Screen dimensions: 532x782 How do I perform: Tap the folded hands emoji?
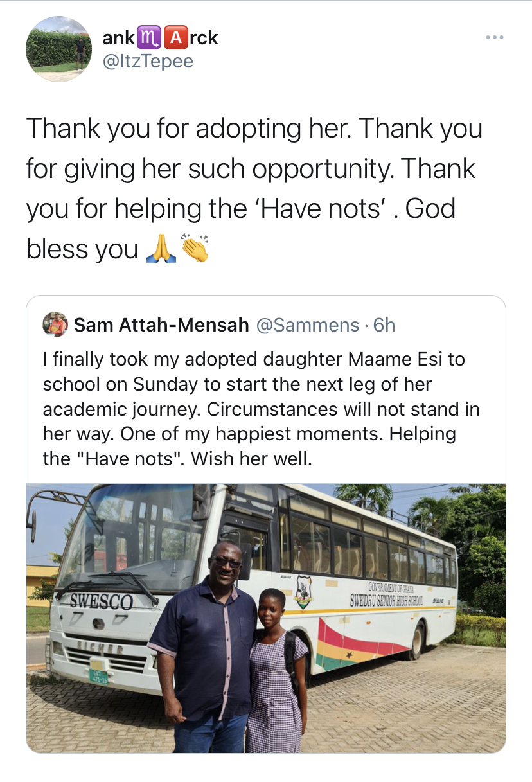tap(161, 248)
